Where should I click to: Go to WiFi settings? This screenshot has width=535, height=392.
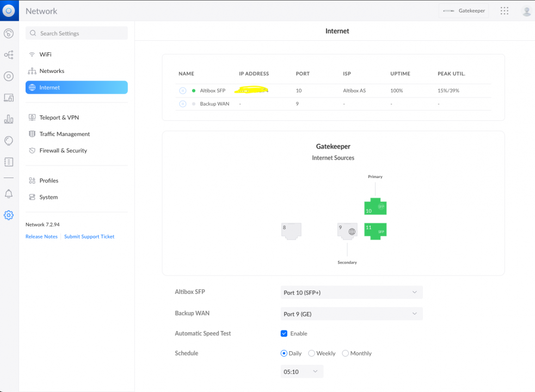[45, 54]
